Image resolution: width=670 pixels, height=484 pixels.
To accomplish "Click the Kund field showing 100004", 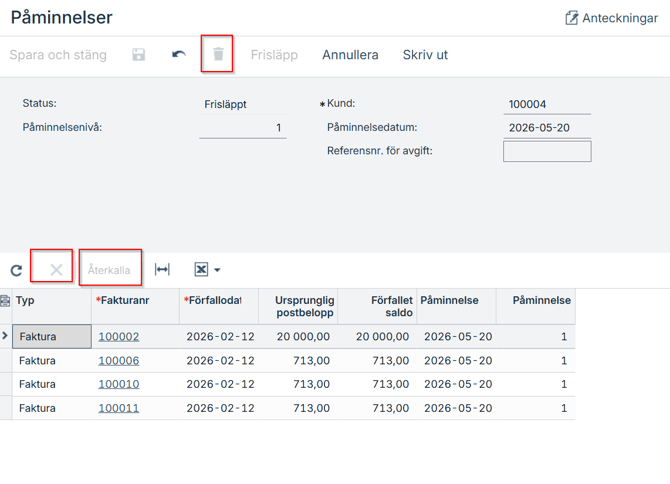I will point(547,104).
